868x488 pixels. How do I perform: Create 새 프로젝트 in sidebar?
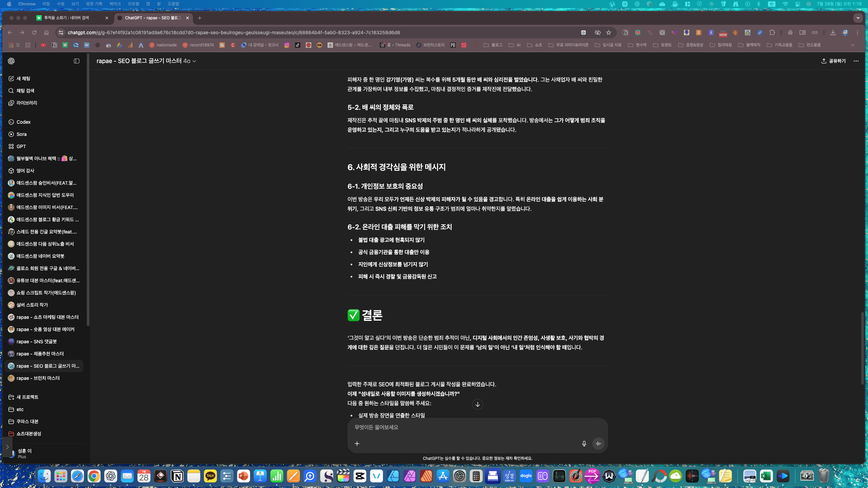click(44, 397)
